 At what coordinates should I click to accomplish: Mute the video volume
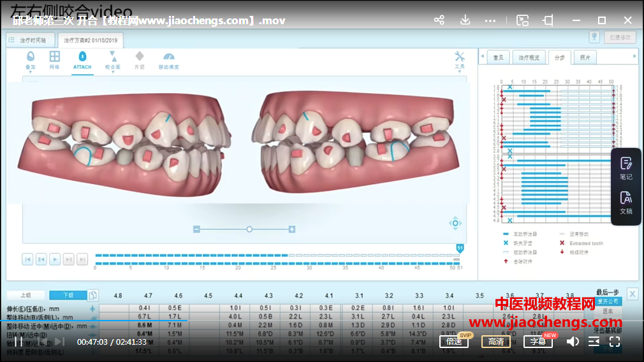click(573, 342)
